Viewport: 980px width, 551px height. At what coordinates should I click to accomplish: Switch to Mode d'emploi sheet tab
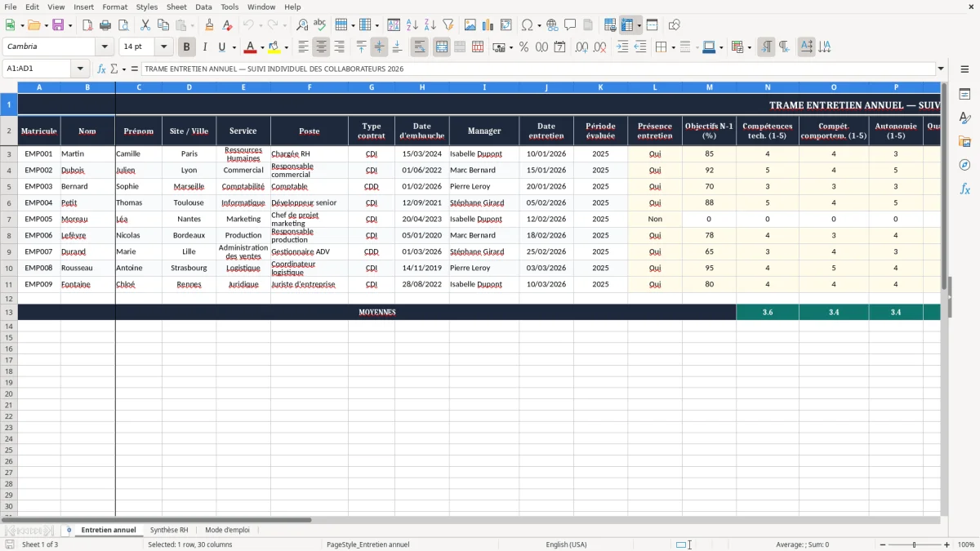228,531
